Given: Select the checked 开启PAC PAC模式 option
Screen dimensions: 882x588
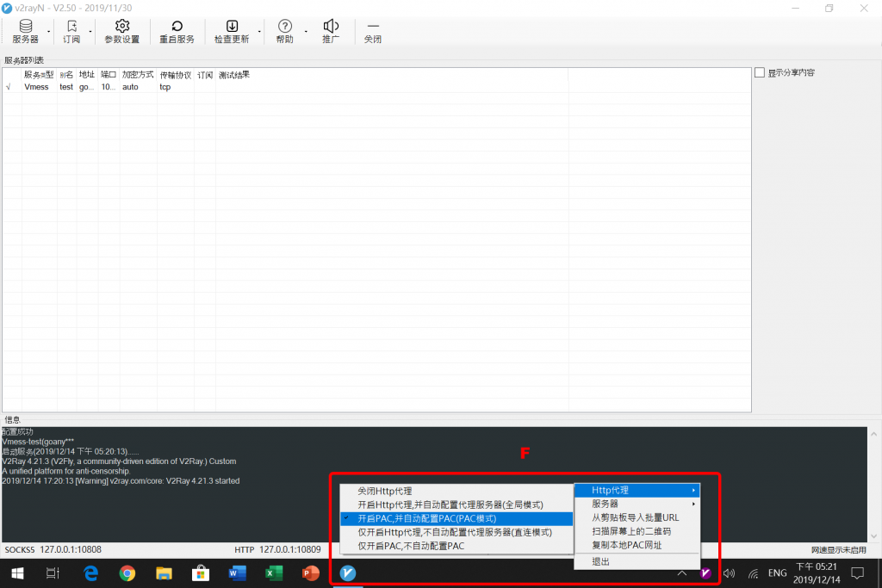Looking at the screenshot, I should 457,518.
